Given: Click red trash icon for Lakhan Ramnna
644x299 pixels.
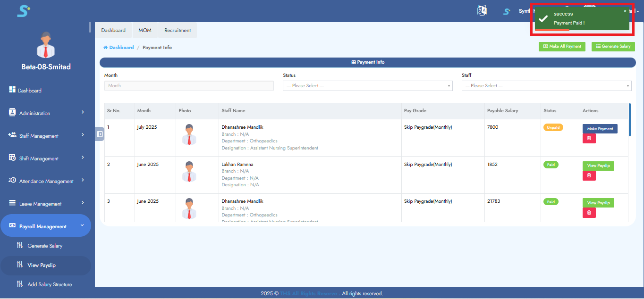Looking at the screenshot, I should 589,175.
